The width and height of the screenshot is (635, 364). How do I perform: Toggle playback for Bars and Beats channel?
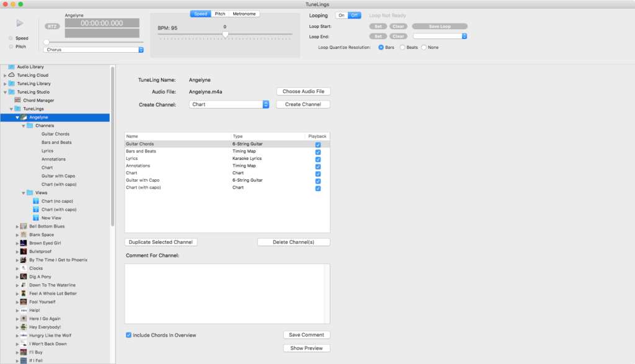tap(318, 152)
